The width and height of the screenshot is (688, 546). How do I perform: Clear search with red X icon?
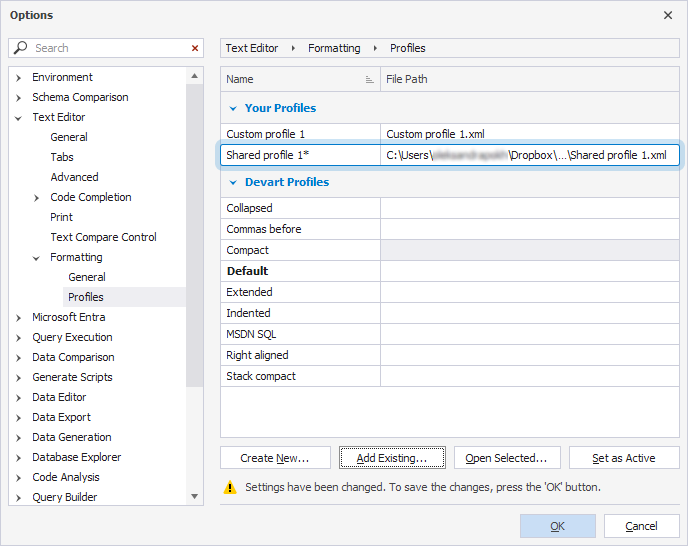pos(195,48)
